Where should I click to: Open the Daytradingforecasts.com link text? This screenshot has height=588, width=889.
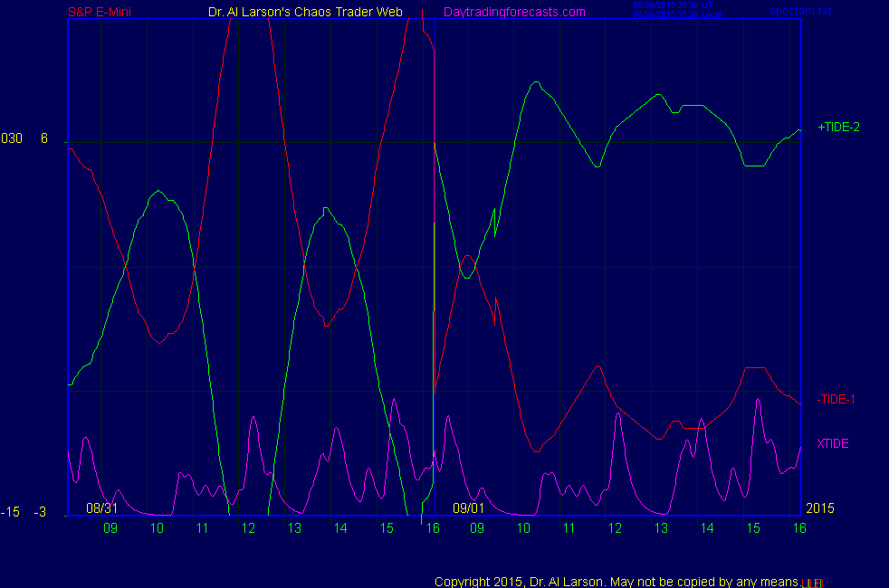pos(514,12)
